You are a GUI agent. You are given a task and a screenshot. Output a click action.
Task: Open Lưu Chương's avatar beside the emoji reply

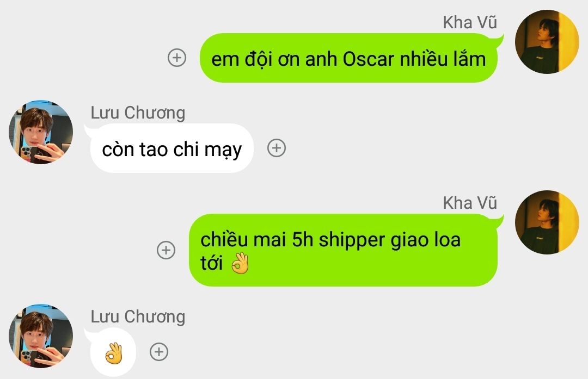(41, 336)
